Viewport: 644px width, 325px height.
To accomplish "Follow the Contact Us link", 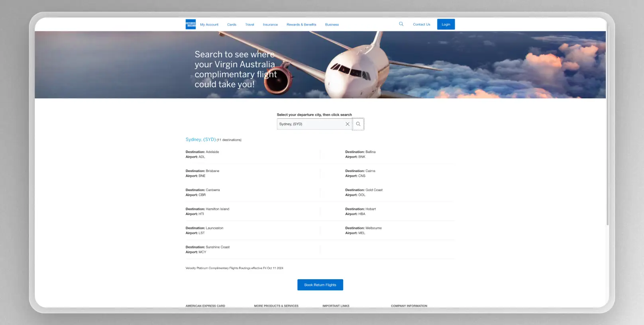I will point(422,24).
